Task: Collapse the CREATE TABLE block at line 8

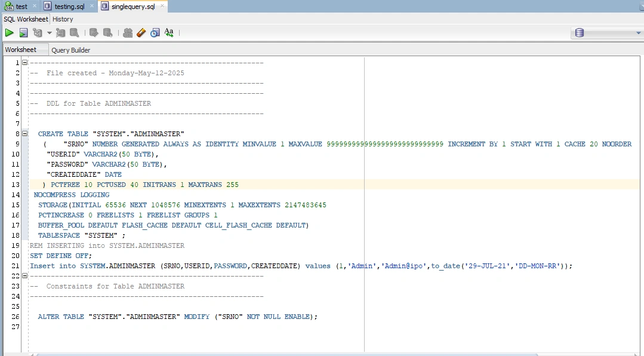Action: (24, 134)
